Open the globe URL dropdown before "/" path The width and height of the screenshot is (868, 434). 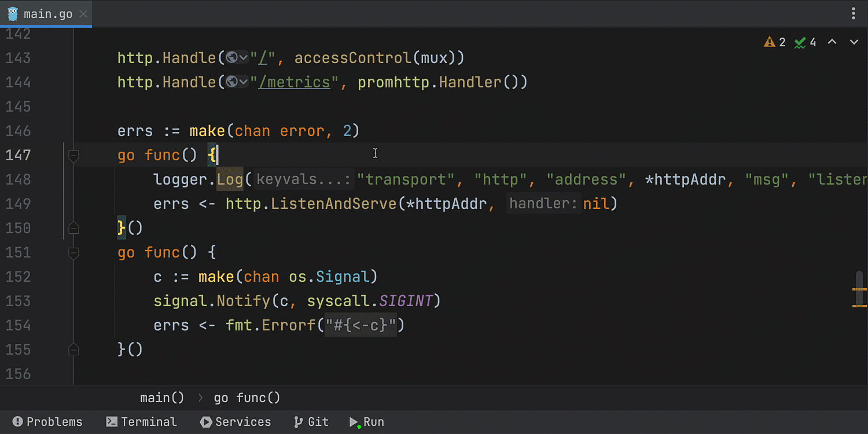pyautogui.click(x=237, y=58)
